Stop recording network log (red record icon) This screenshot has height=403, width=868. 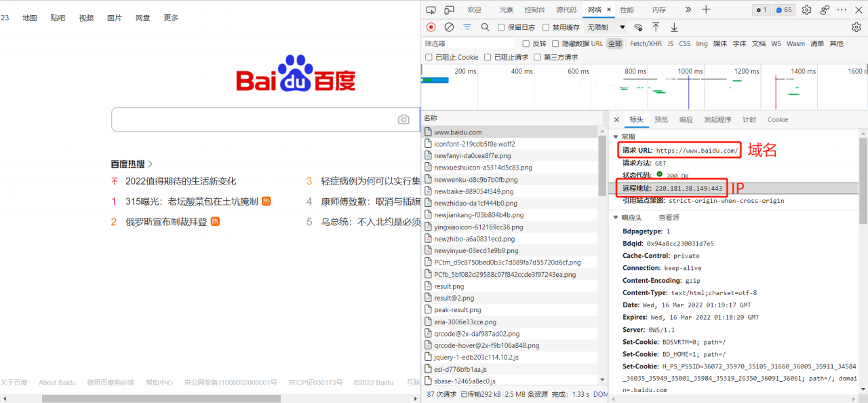click(x=431, y=27)
